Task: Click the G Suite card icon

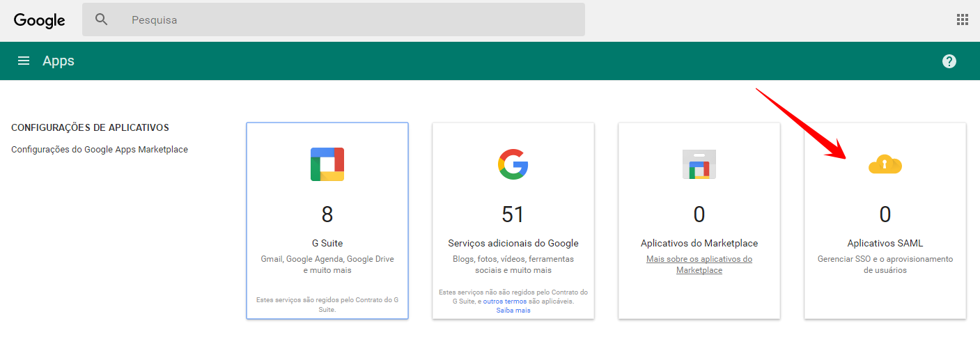Action: coord(327,164)
